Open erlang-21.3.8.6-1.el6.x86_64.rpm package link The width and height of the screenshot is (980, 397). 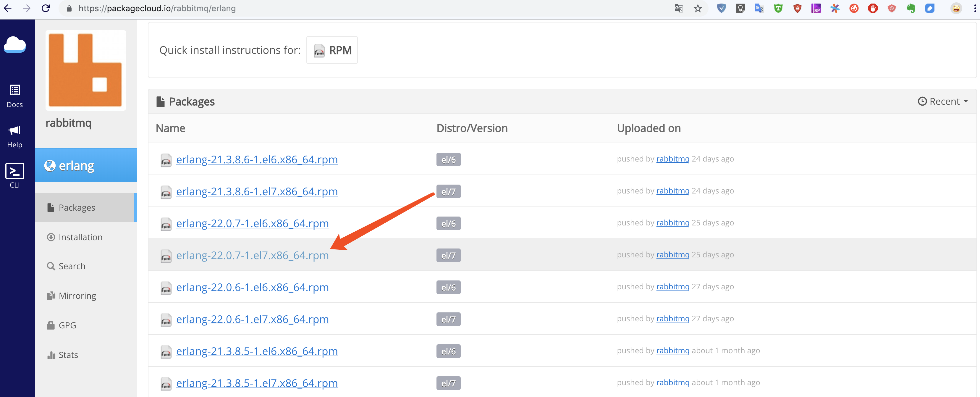tap(257, 159)
